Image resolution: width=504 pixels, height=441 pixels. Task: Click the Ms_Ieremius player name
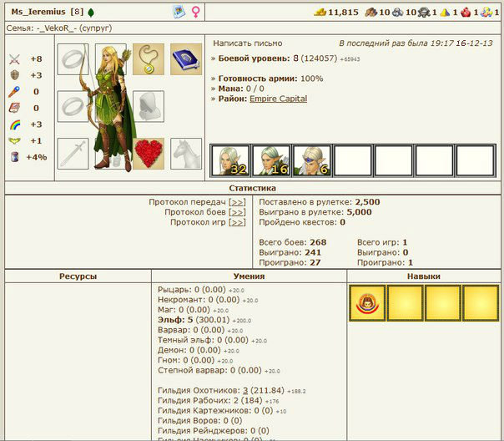[38, 12]
